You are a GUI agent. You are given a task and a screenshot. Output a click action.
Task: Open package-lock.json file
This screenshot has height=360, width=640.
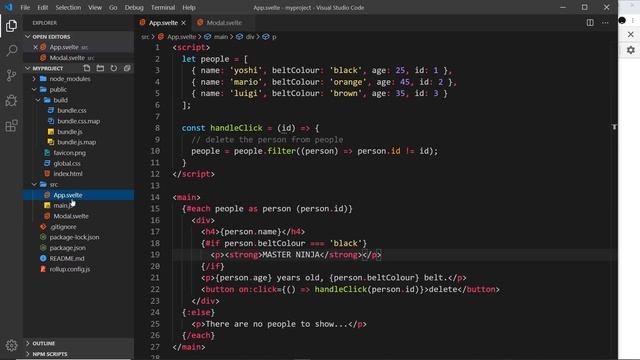[x=74, y=237]
